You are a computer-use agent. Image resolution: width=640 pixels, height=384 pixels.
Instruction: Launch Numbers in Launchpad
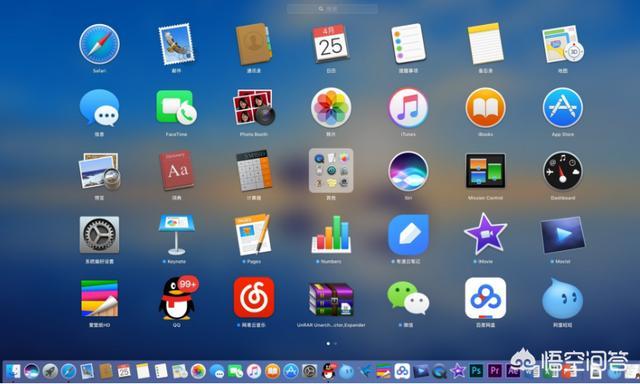331,234
